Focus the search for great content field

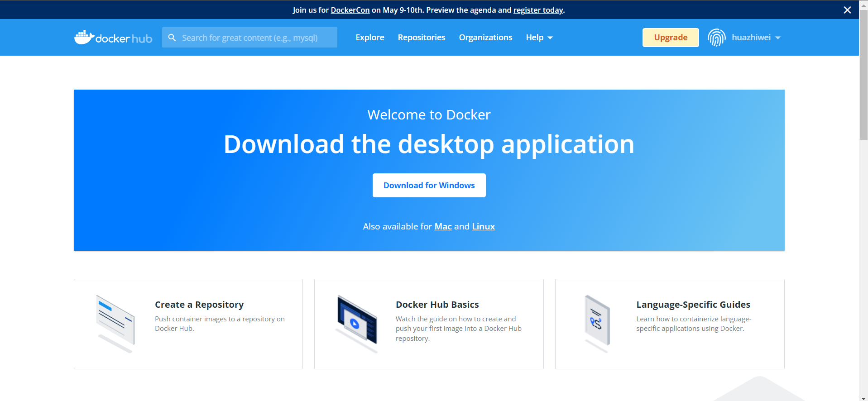[249, 38]
